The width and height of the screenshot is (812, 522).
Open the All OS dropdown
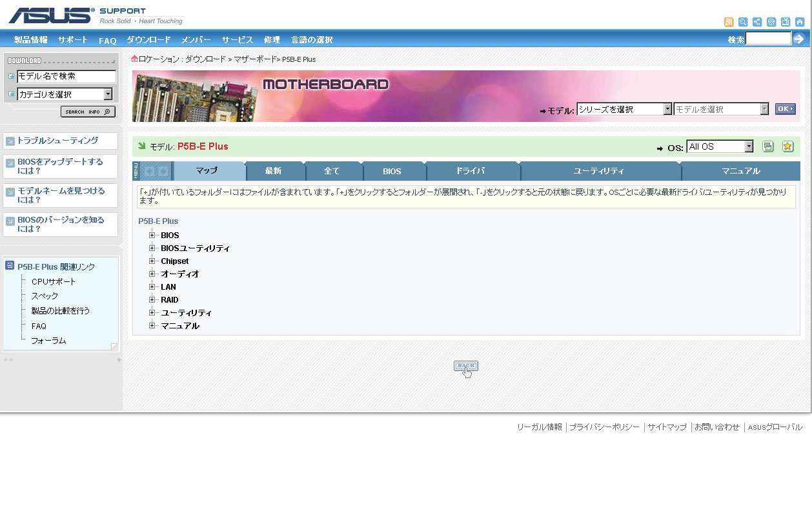click(720, 146)
